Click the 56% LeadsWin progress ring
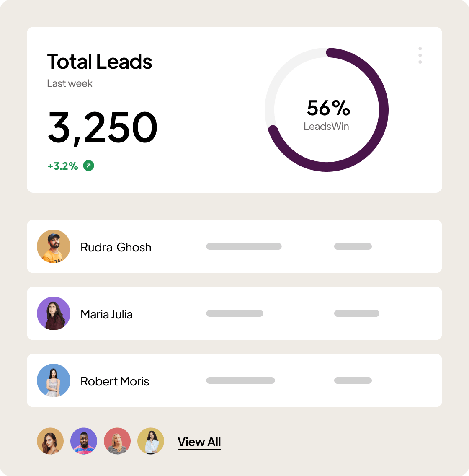Image resolution: width=469 pixels, height=476 pixels. (327, 110)
